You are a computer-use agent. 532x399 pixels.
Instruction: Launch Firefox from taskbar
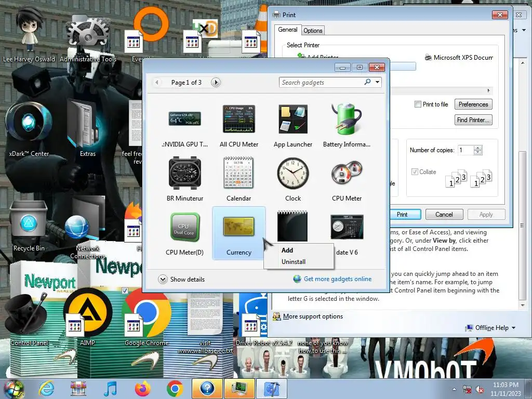coord(143,389)
